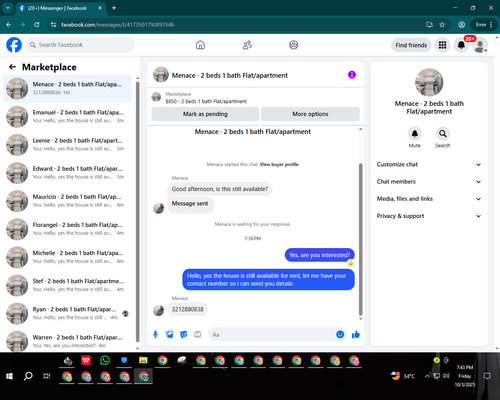Viewport: 500px width, 400px height.
Task: Open Florangel conversation in list
Action: [68, 229]
